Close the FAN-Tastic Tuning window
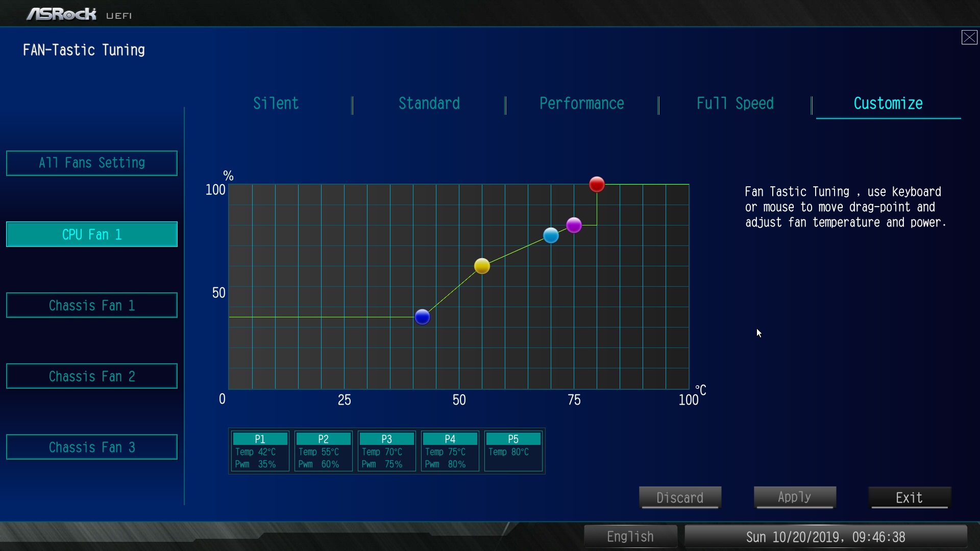The image size is (980, 551). pos(969,37)
